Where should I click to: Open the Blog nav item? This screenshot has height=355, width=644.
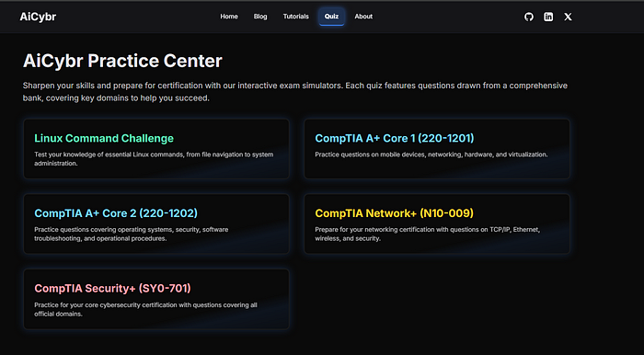pos(260,17)
